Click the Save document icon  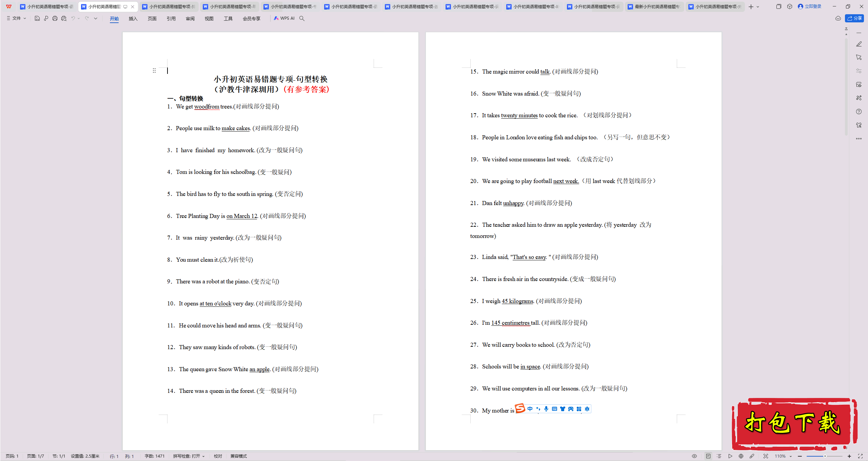[x=37, y=18]
